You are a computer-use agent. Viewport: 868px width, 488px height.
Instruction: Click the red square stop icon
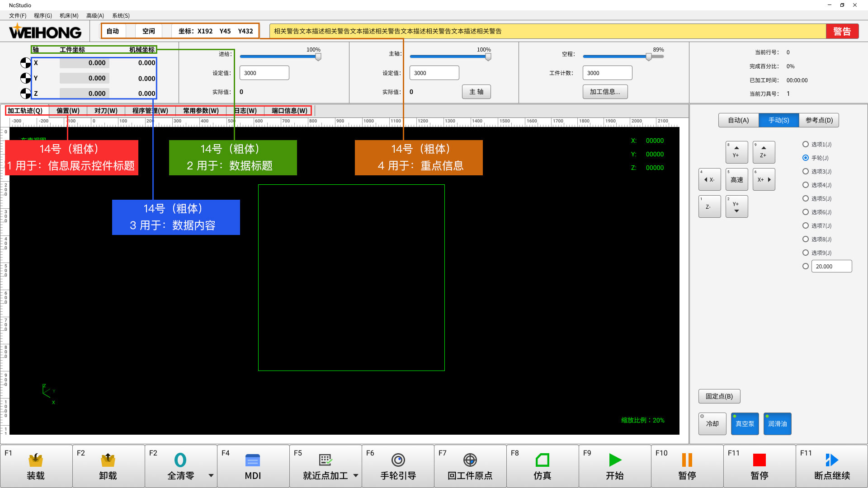[759, 460]
